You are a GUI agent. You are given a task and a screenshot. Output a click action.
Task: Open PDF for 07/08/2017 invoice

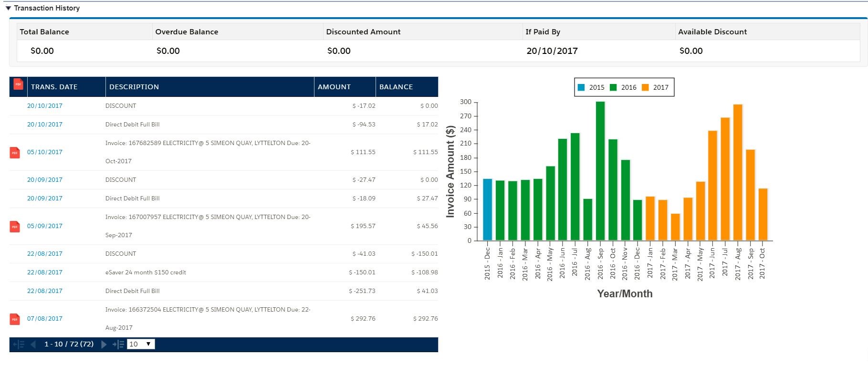(x=15, y=319)
